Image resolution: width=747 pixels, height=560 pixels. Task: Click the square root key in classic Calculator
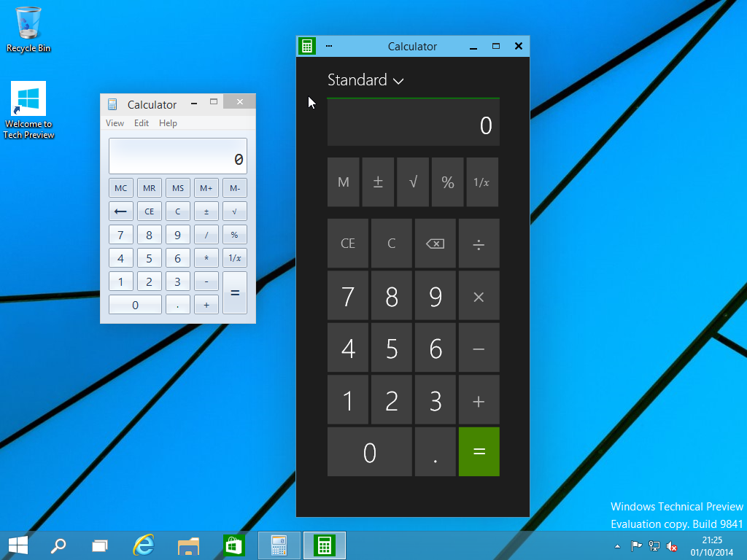(235, 211)
